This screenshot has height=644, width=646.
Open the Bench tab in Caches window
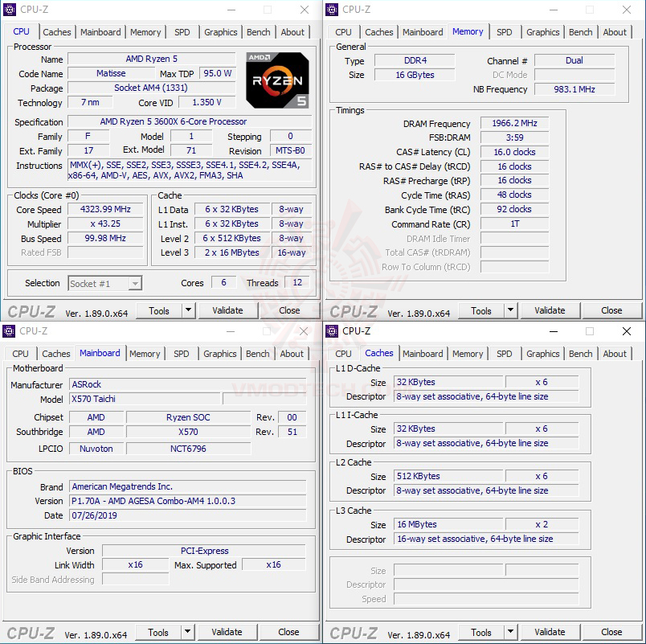pyautogui.click(x=580, y=354)
